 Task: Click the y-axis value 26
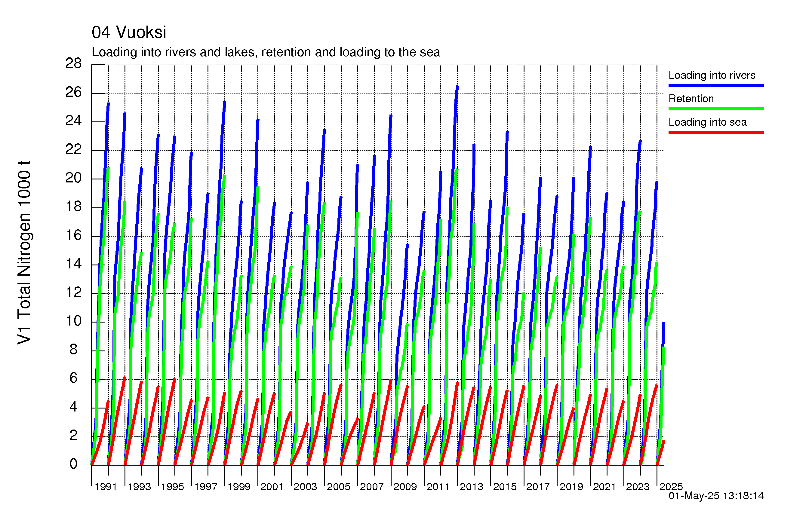[x=73, y=92]
